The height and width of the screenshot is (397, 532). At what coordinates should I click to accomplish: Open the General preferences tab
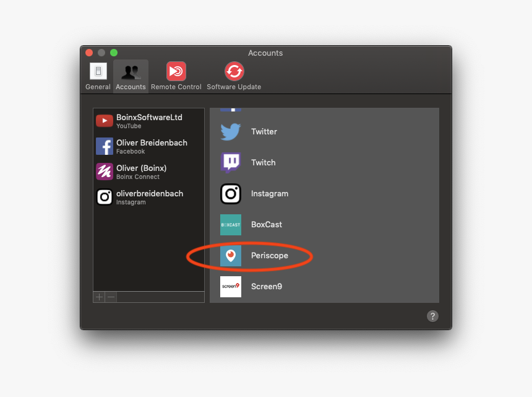click(98, 76)
